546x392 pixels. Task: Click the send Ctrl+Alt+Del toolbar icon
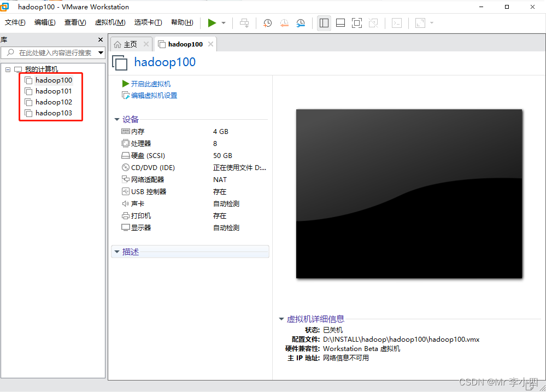pyautogui.click(x=244, y=22)
